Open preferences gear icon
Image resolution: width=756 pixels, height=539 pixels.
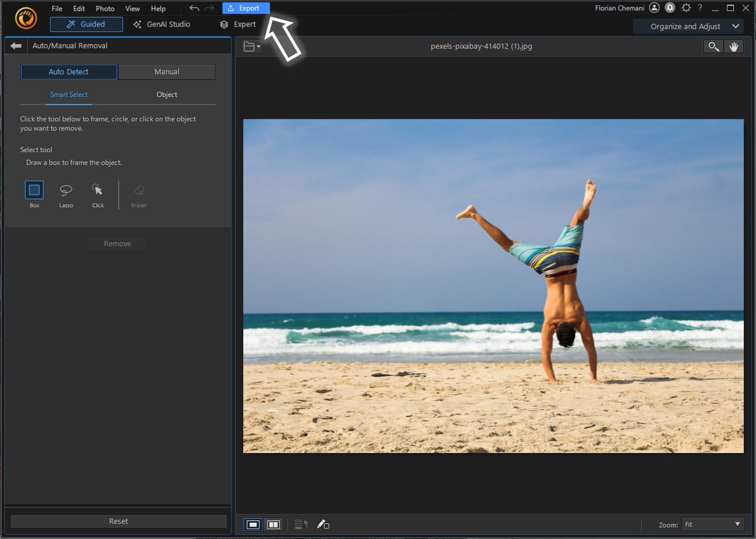pyautogui.click(x=686, y=8)
